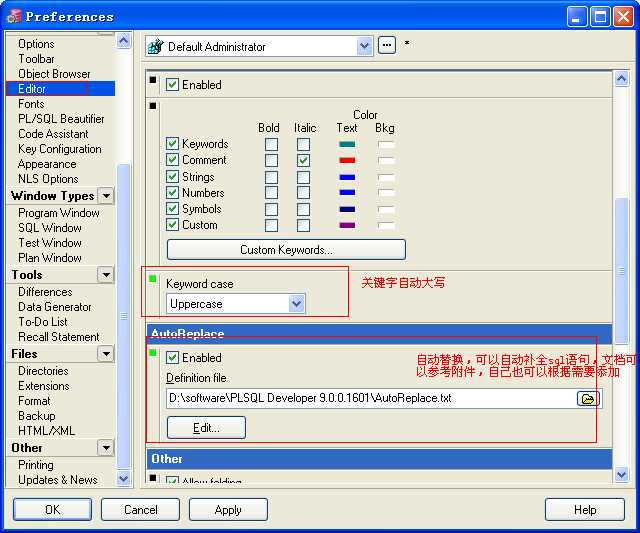Collapse the Tools section

[106, 275]
